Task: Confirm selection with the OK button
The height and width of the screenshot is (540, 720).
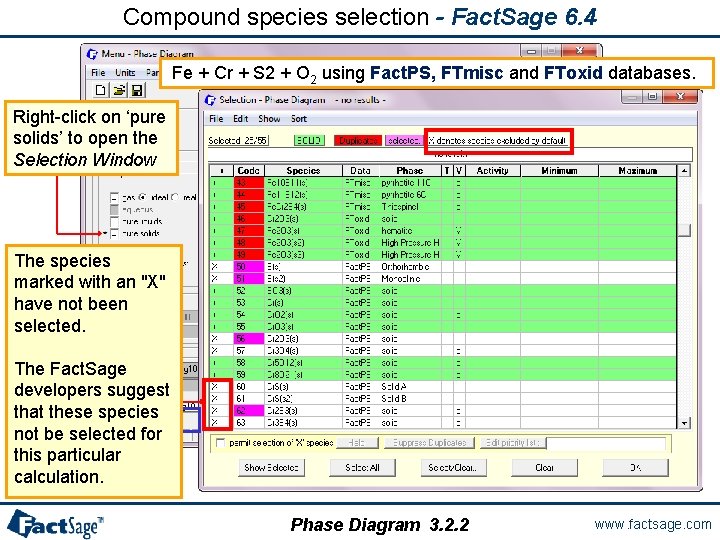Action: tap(636, 467)
